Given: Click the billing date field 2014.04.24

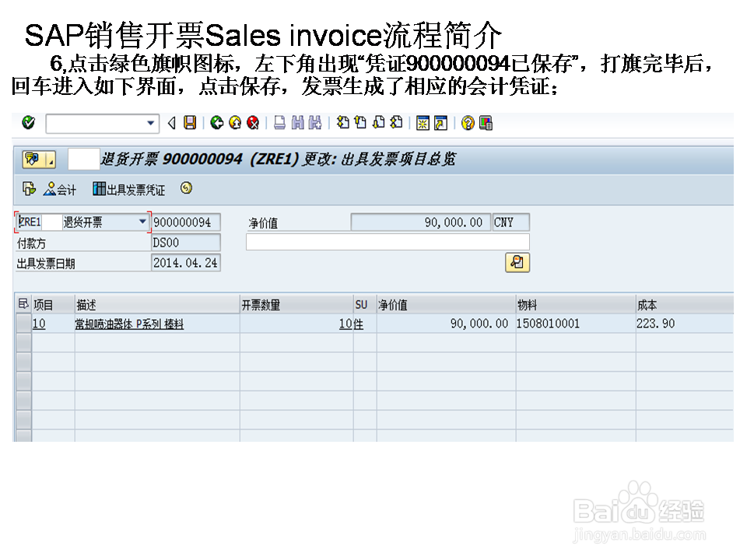Looking at the screenshot, I should coord(186,263).
